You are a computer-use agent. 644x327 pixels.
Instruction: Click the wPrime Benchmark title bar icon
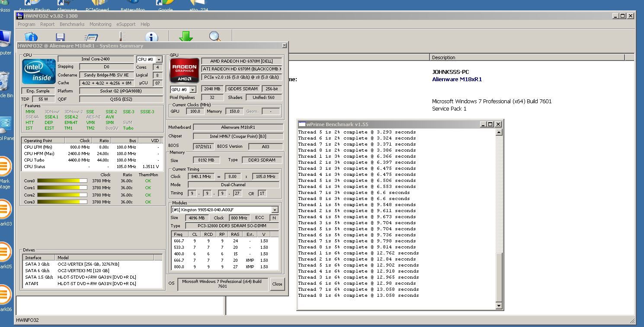[302, 124]
